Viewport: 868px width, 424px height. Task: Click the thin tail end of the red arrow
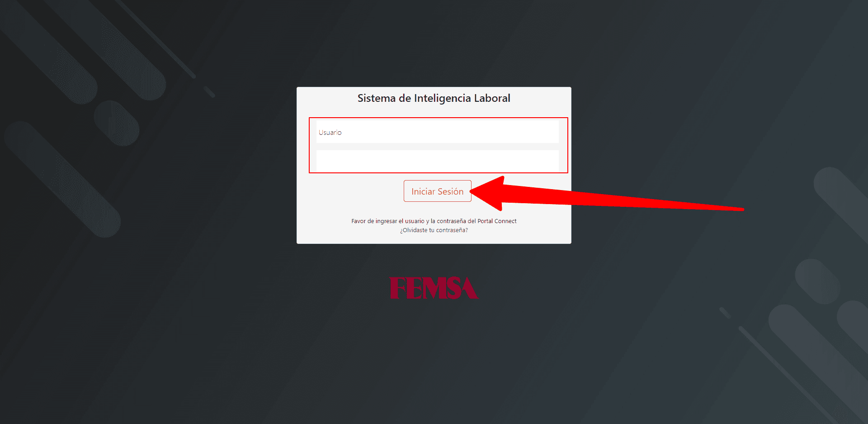(737, 209)
